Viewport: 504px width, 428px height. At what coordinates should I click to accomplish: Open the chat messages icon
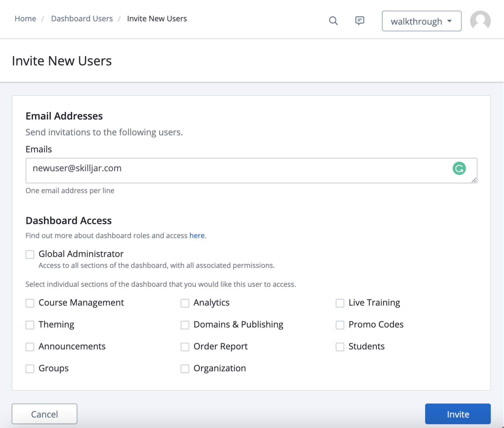pos(359,21)
